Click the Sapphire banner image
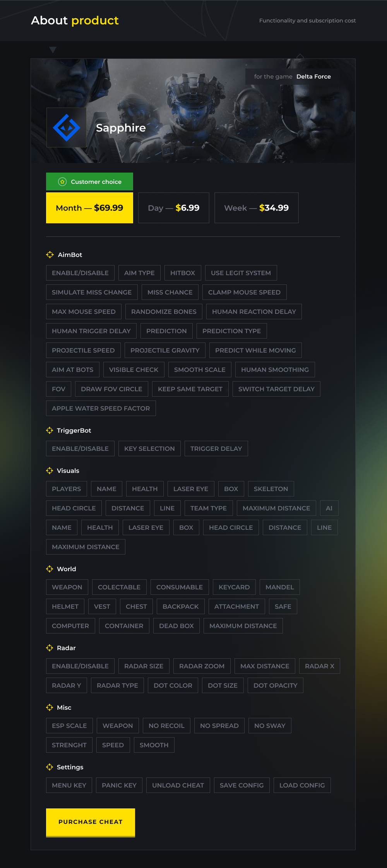 tap(193, 111)
